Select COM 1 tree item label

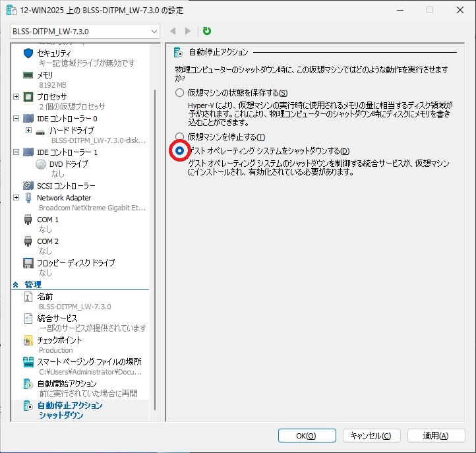[47, 220]
